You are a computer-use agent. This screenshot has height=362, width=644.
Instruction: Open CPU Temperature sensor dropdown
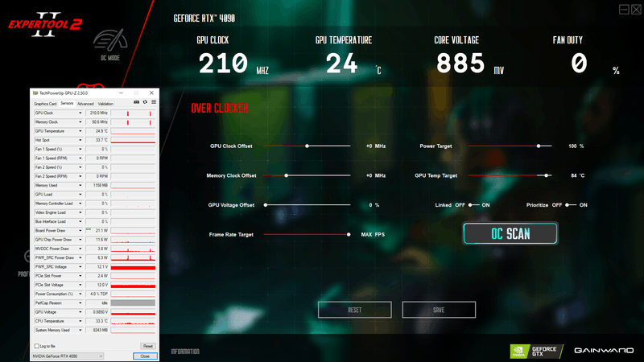pos(80,321)
